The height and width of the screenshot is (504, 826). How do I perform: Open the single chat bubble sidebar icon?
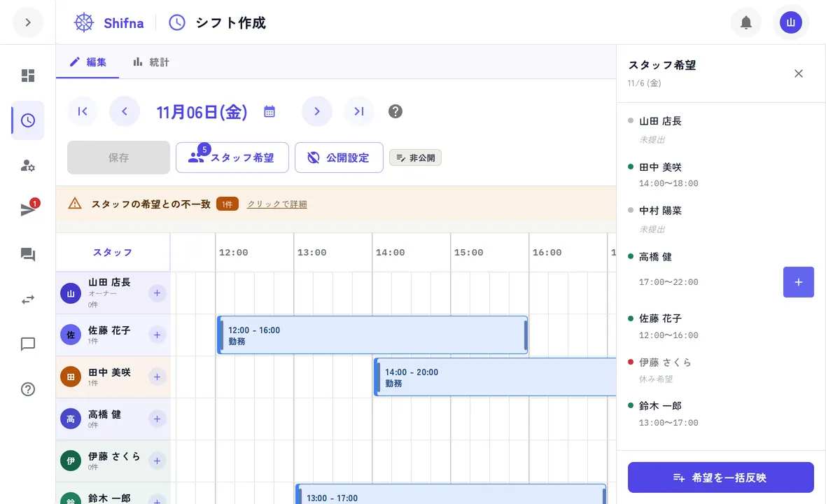(28, 344)
